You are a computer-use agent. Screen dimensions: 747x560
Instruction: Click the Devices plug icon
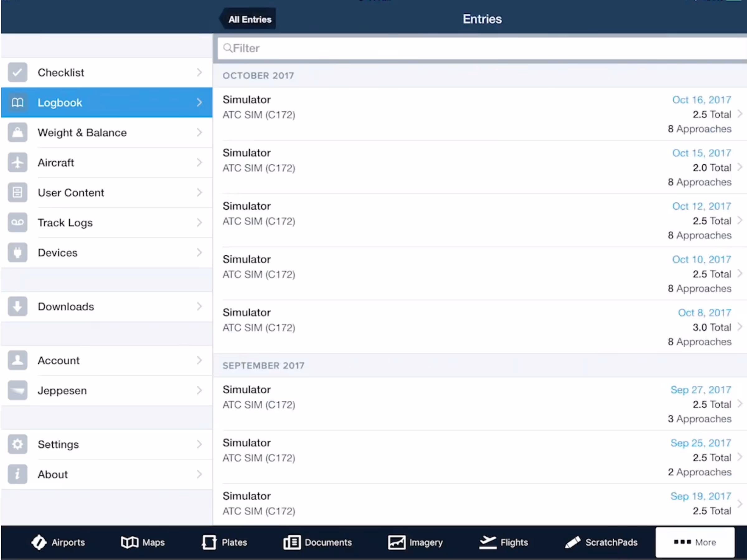point(17,253)
